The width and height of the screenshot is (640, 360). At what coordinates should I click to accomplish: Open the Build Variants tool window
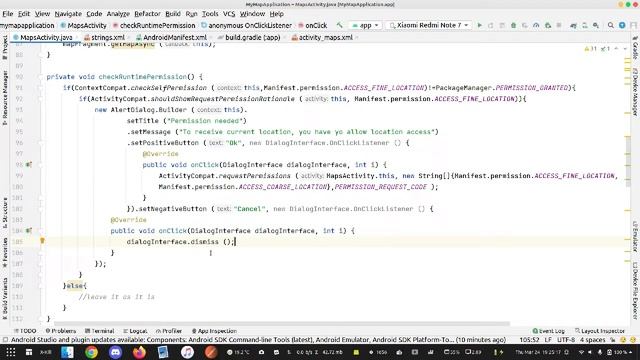tap(5, 298)
